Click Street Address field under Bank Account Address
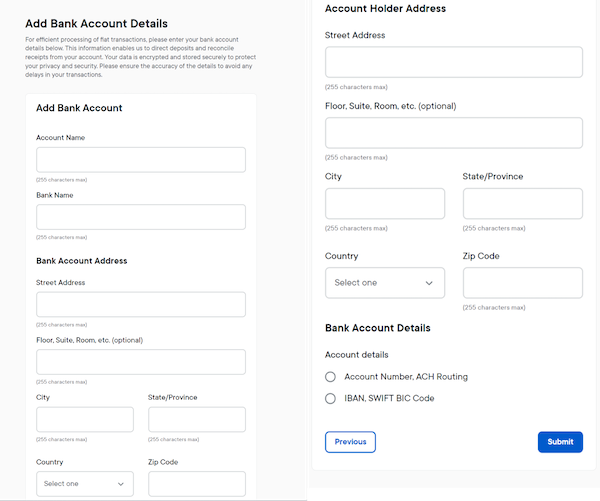This screenshot has width=600, height=501. click(x=140, y=304)
